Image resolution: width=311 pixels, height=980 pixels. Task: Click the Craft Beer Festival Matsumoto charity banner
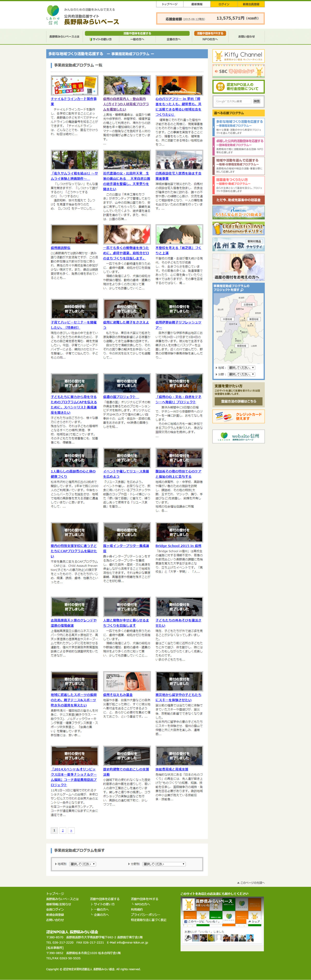[x=238, y=228]
